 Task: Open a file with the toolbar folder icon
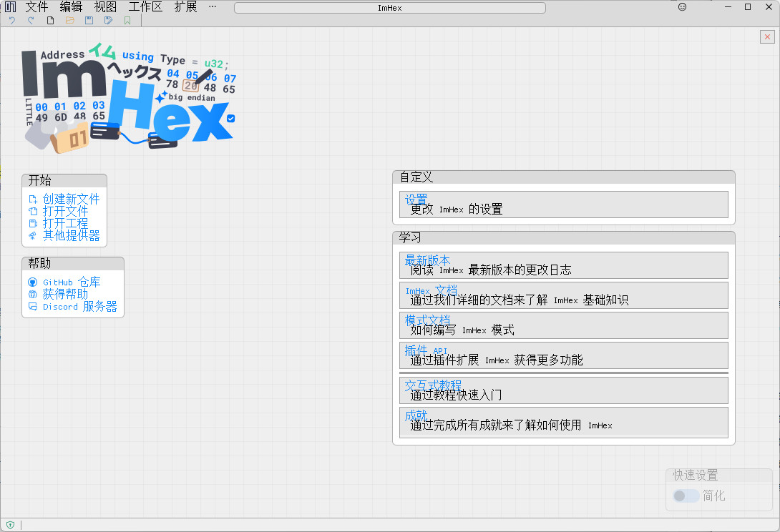click(69, 21)
